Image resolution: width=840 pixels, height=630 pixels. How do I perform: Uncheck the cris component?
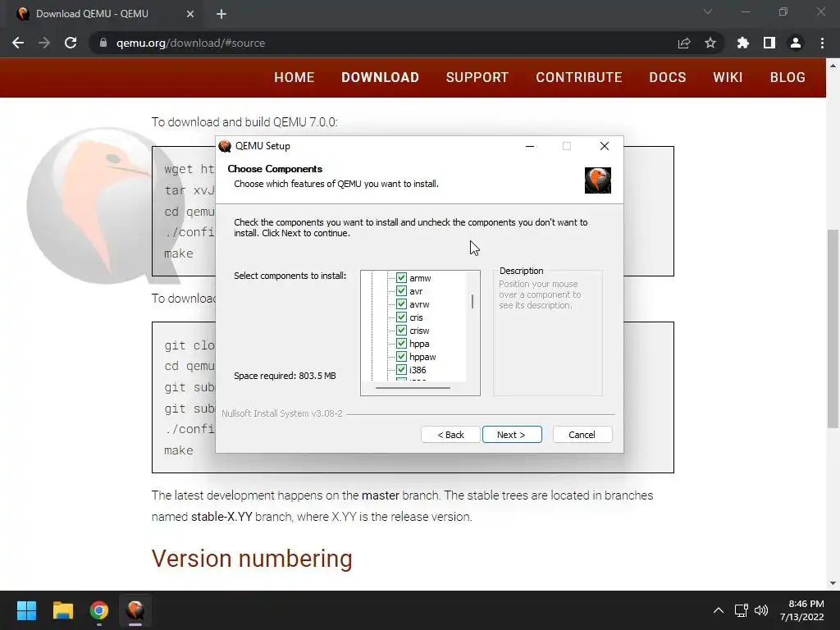pyautogui.click(x=401, y=317)
